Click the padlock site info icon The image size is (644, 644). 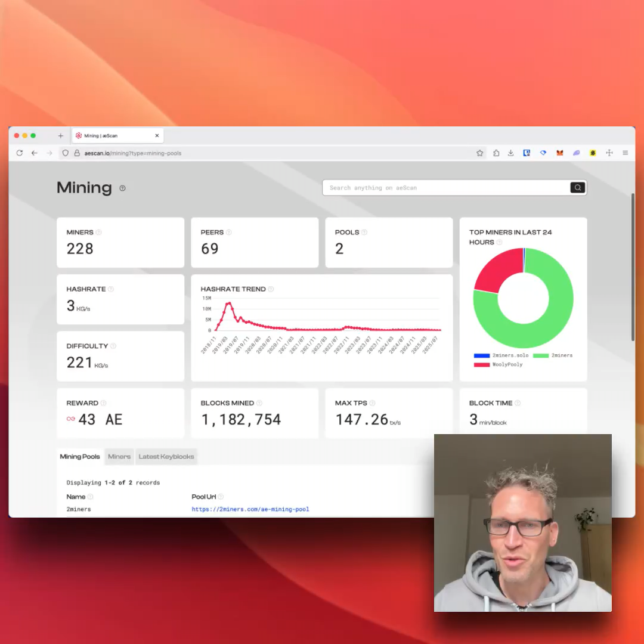(x=77, y=153)
